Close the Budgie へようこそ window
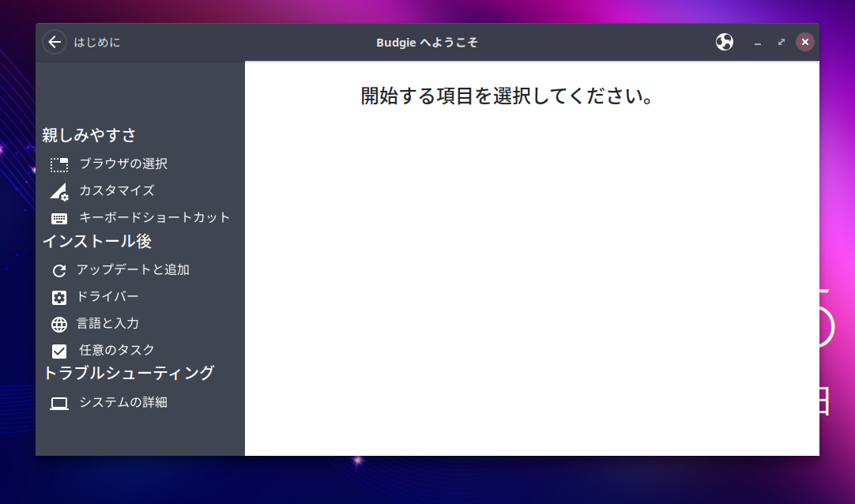855x504 pixels. tap(805, 42)
